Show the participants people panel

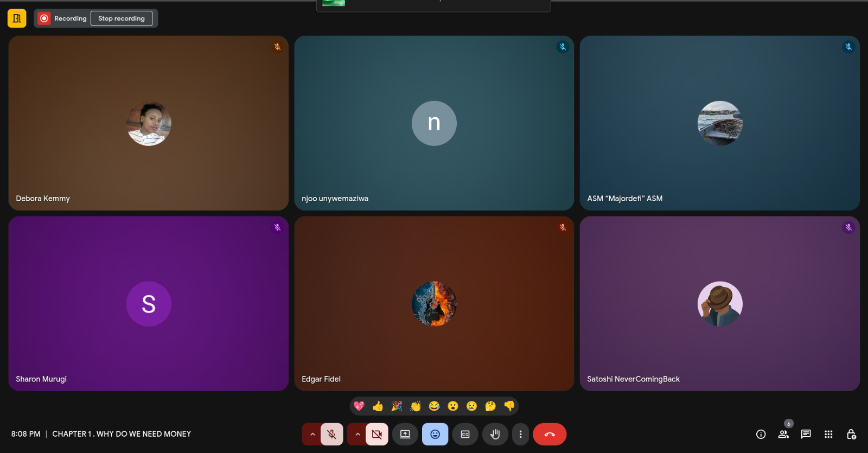783,434
